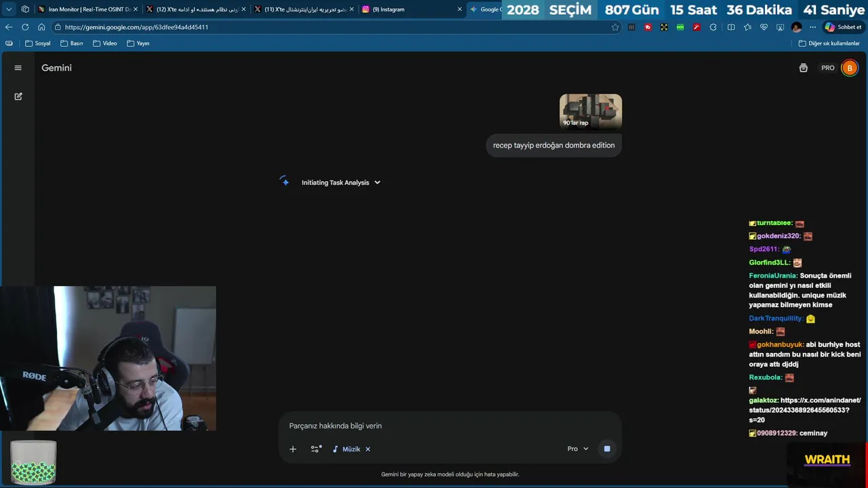Screen dimensions: 868x488
Task: Click the Rexubola username in chat
Action: click(766, 378)
